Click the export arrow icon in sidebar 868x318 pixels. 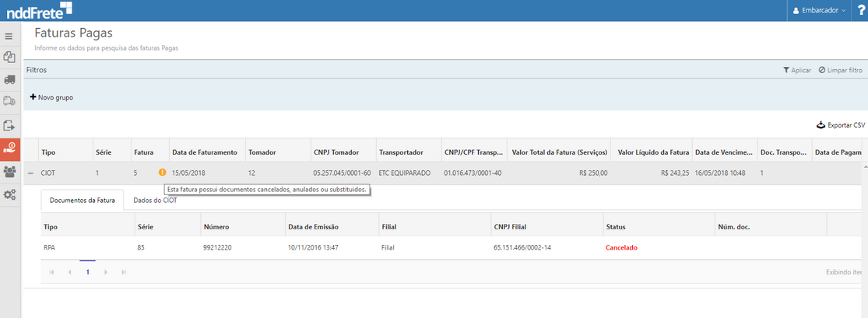click(x=9, y=125)
